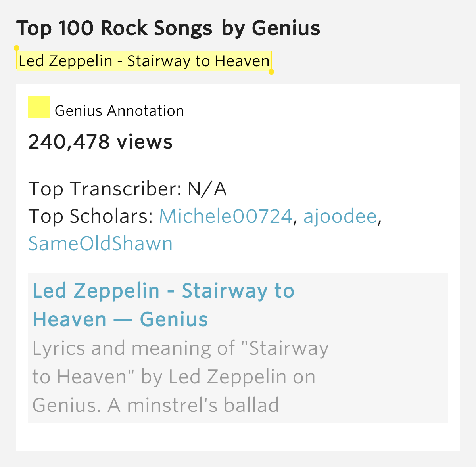
Task: Click the Genius Annotation label
Action: point(119,111)
